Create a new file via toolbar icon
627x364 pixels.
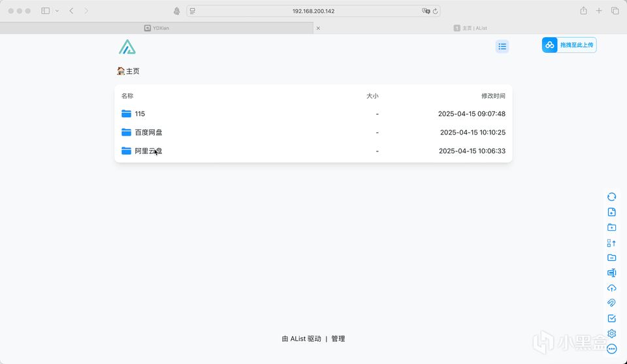[611, 212]
